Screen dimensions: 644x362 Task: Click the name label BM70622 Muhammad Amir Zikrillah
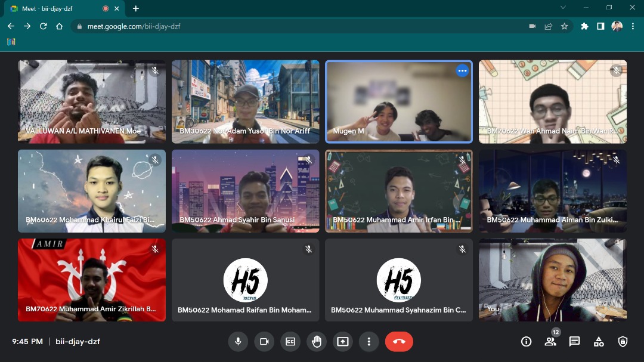point(91,309)
